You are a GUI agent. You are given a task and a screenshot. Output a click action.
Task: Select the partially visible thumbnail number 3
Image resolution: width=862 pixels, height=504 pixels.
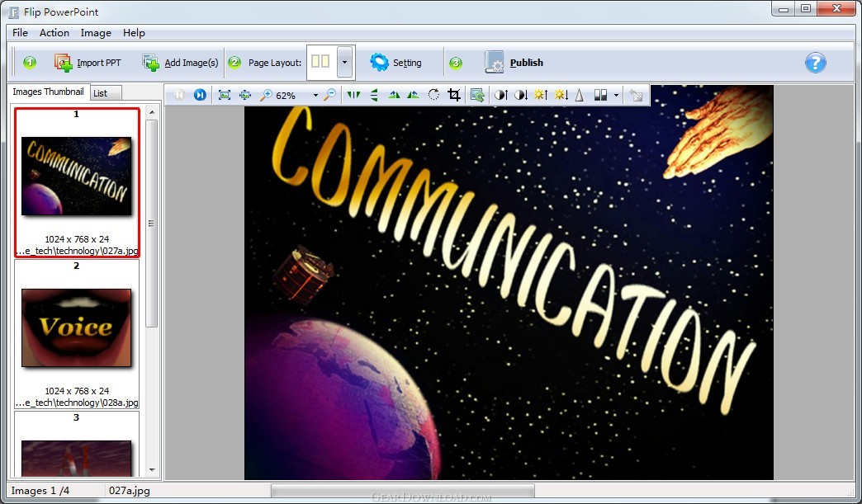pos(77,458)
